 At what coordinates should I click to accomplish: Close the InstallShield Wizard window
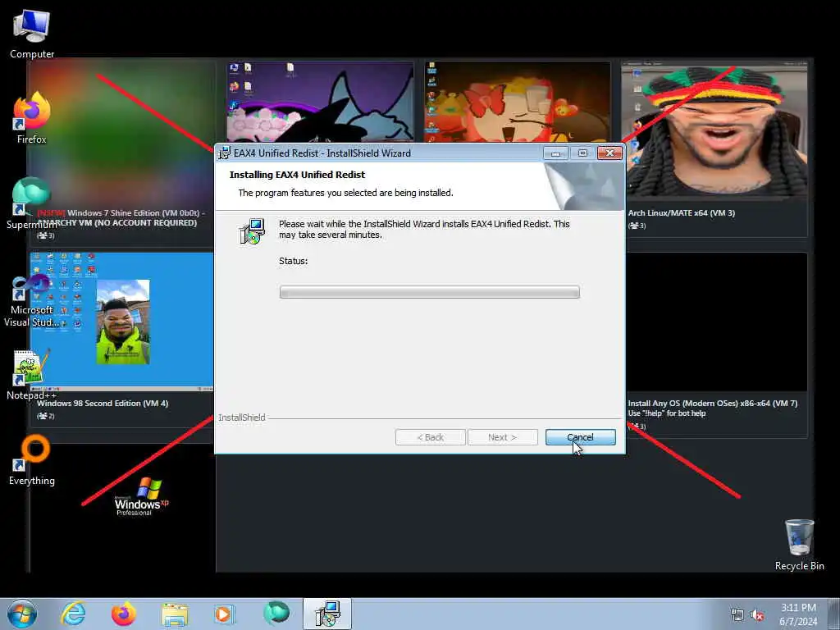tap(609, 153)
